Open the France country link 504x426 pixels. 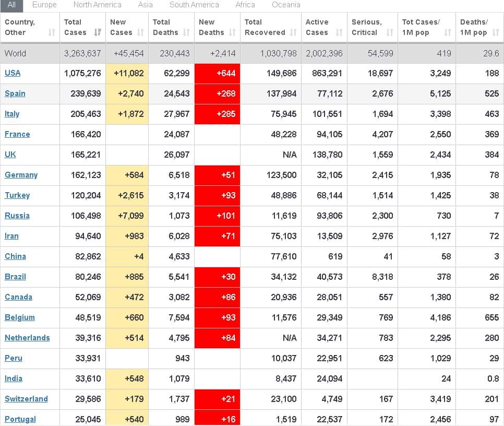pyautogui.click(x=17, y=134)
